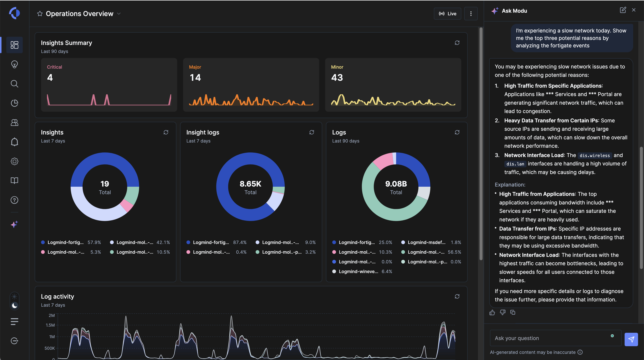Open the documentation book icon

pos(15,181)
